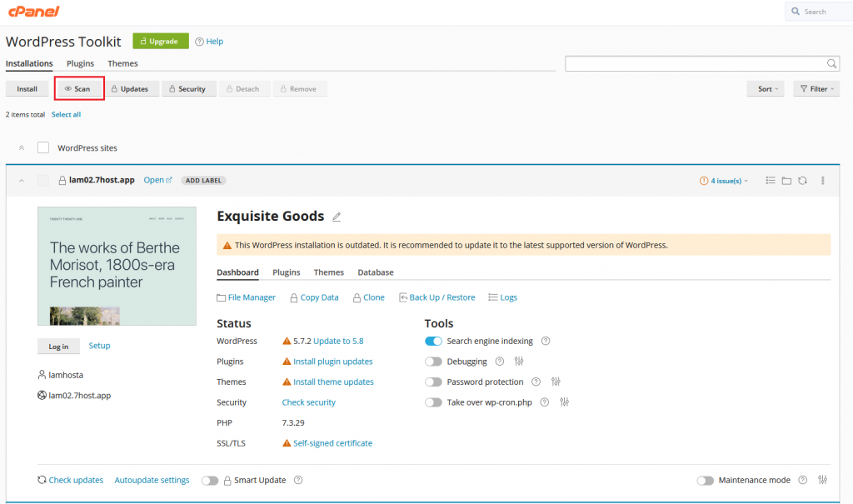Click the Update to 5.8 link
The width and height of the screenshot is (853, 504).
pos(338,342)
